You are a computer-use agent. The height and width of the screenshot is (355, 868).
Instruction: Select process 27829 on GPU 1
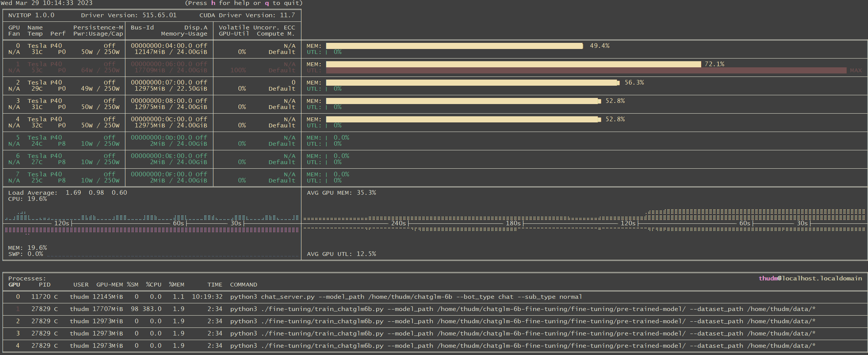tap(434, 309)
